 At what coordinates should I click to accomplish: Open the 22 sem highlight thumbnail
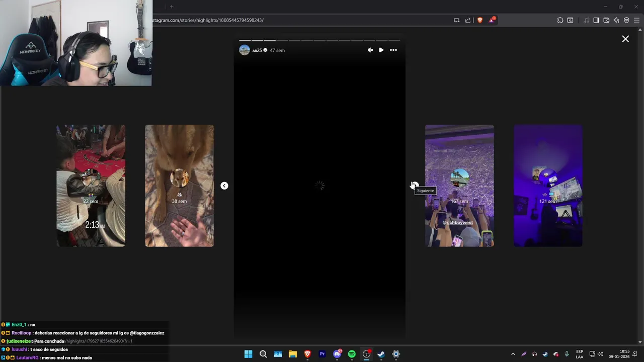tap(91, 186)
